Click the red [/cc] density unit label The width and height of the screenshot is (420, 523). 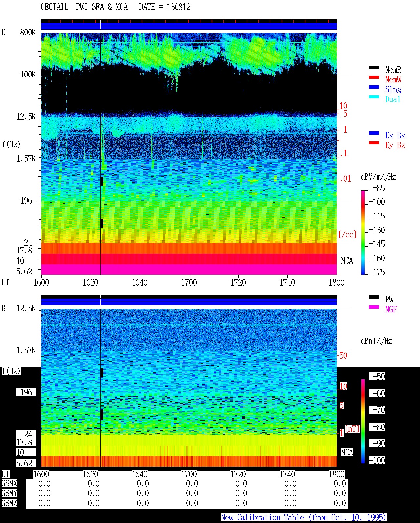pyautogui.click(x=347, y=234)
